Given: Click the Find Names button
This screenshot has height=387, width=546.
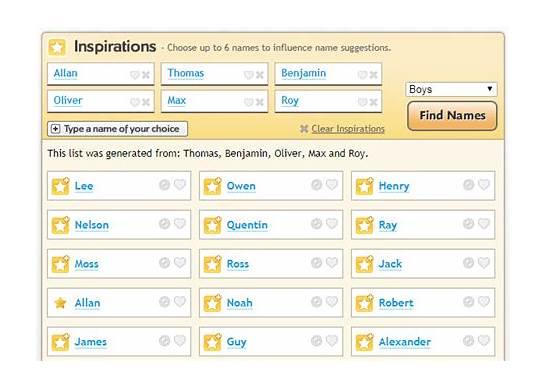Looking at the screenshot, I should (x=452, y=116).
